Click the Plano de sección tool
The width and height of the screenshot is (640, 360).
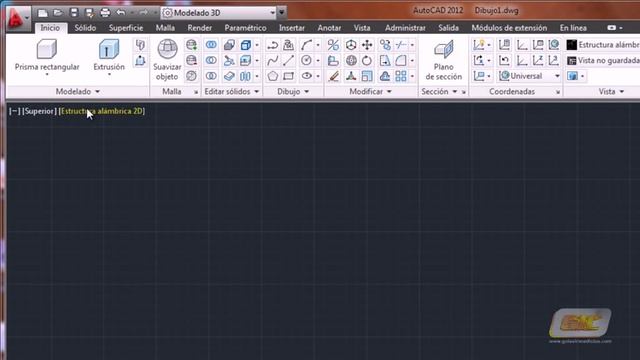click(444, 60)
